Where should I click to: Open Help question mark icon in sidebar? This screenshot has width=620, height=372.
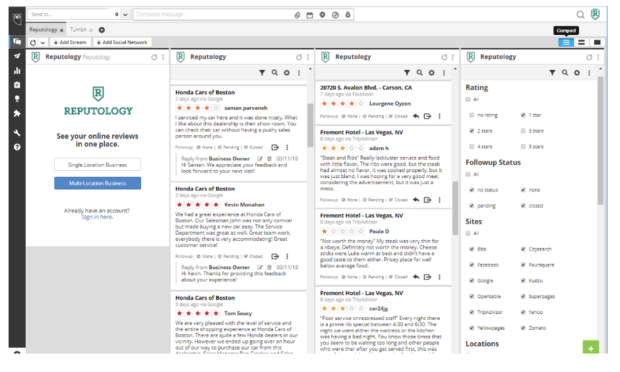coord(17,147)
